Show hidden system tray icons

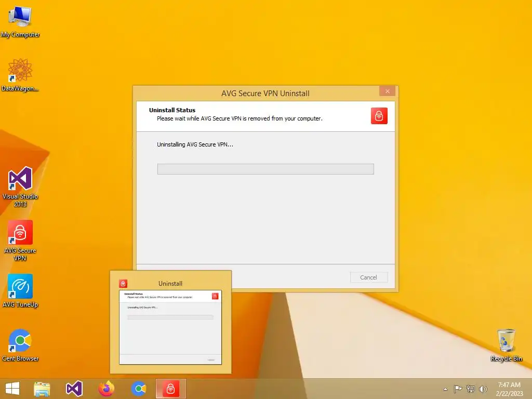coord(445,389)
